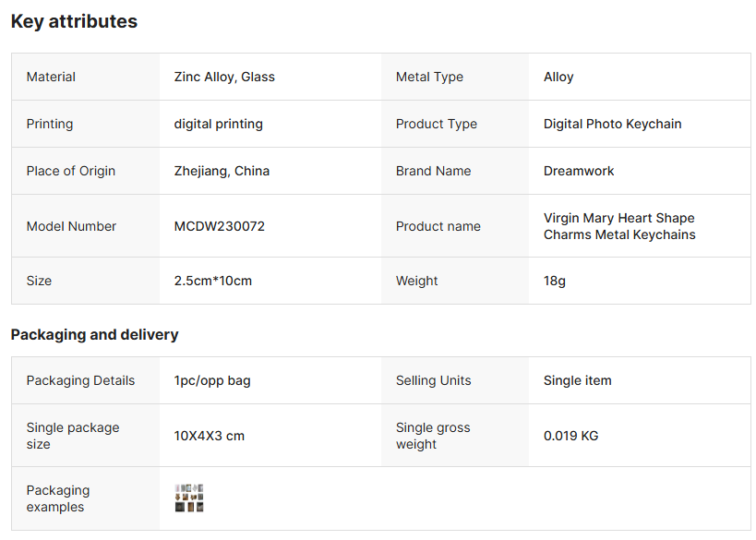Click the Single item selling units value
The width and height of the screenshot is (756, 540).
tap(577, 380)
